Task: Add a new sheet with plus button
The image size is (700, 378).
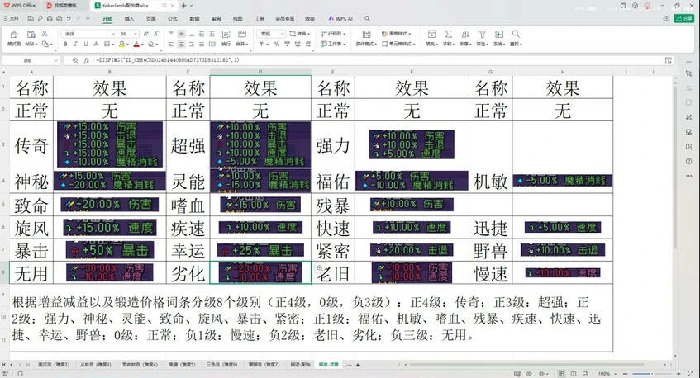Action: pyautogui.click(x=358, y=365)
